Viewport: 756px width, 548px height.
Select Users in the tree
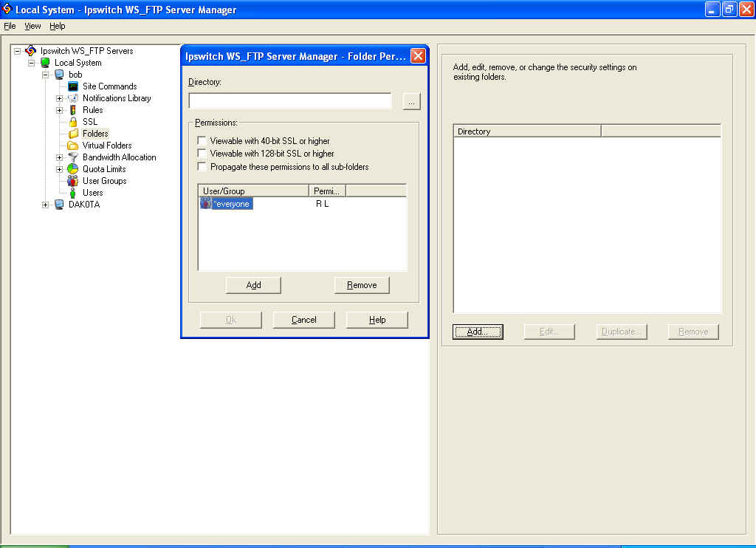tap(92, 193)
